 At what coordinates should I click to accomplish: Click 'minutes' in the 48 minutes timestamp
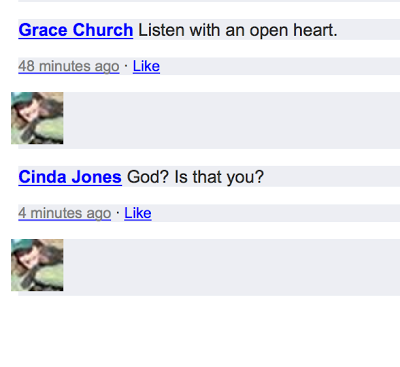click(65, 66)
